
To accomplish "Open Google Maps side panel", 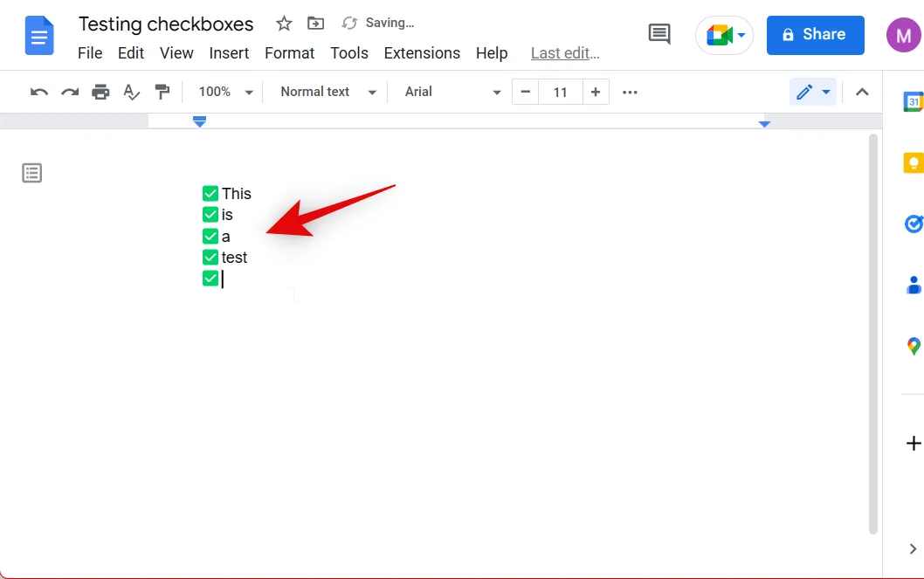I will 914,346.
